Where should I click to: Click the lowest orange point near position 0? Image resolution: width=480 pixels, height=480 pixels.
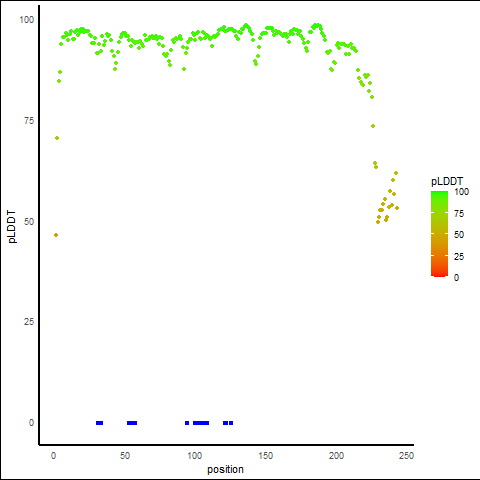[56, 235]
